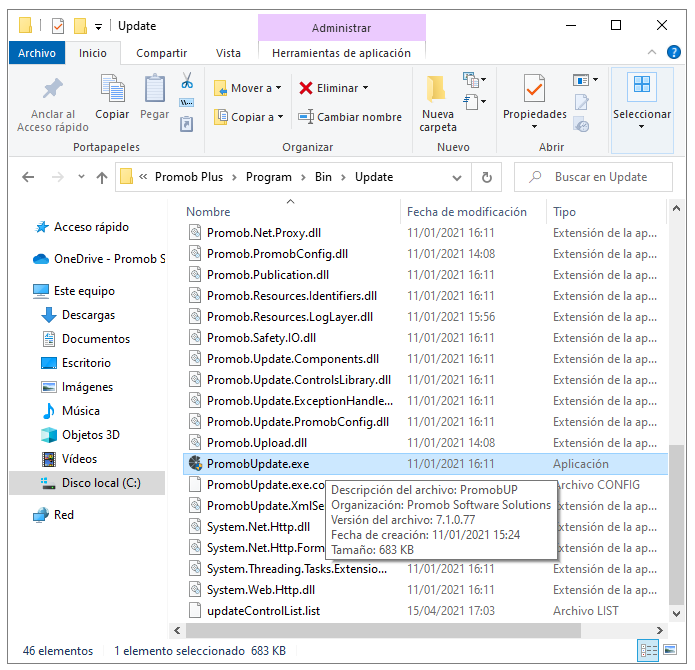Go back with the left arrow
The height and width of the screenshot is (670, 695).
tap(28, 177)
